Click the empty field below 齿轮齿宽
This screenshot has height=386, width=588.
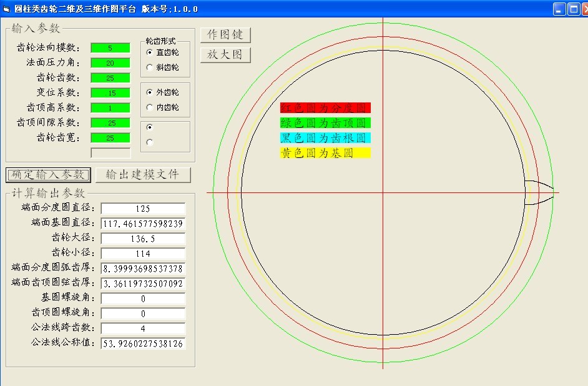(110, 152)
